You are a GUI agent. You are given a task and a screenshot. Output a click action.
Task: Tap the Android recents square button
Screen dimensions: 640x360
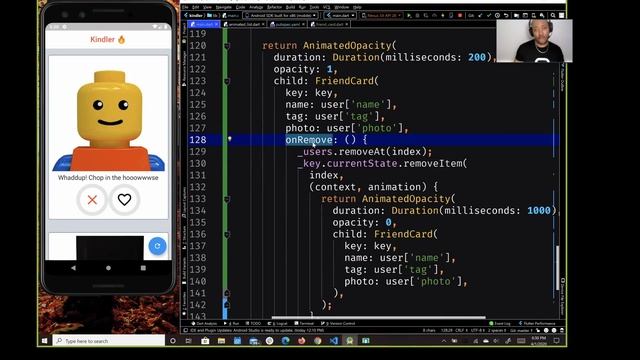(x=143, y=268)
